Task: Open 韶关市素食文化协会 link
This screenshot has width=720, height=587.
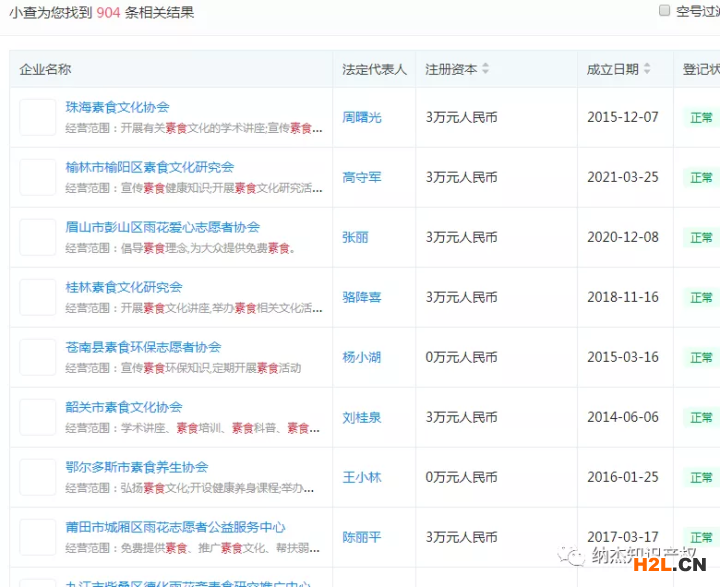Action: pyautogui.click(x=124, y=407)
